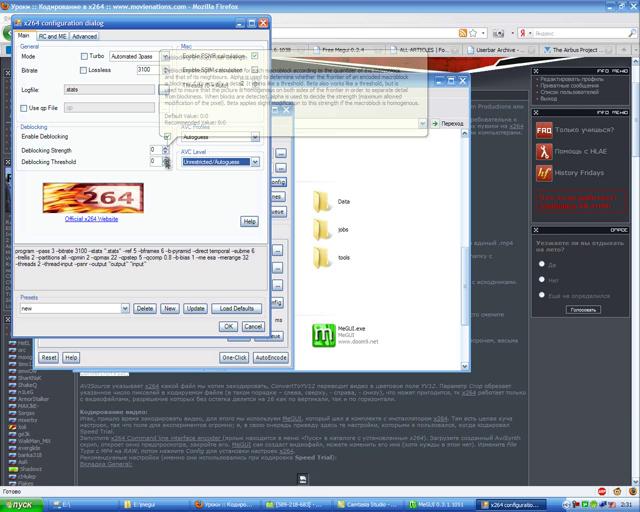
Task: Open the Official x264 Website link
Action: pos(91,219)
